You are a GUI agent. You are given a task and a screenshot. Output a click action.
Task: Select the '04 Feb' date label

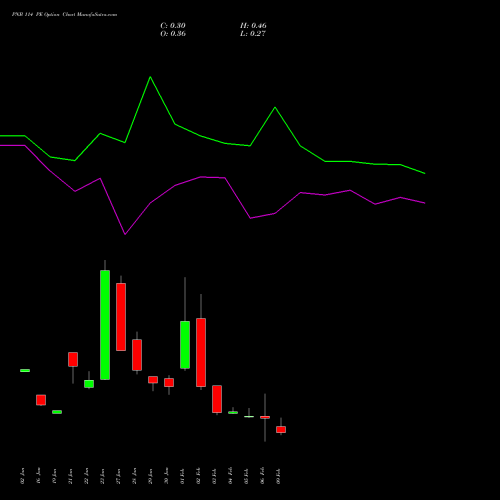(230, 476)
